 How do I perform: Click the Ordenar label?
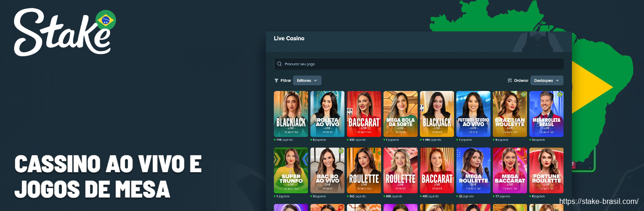(521, 80)
